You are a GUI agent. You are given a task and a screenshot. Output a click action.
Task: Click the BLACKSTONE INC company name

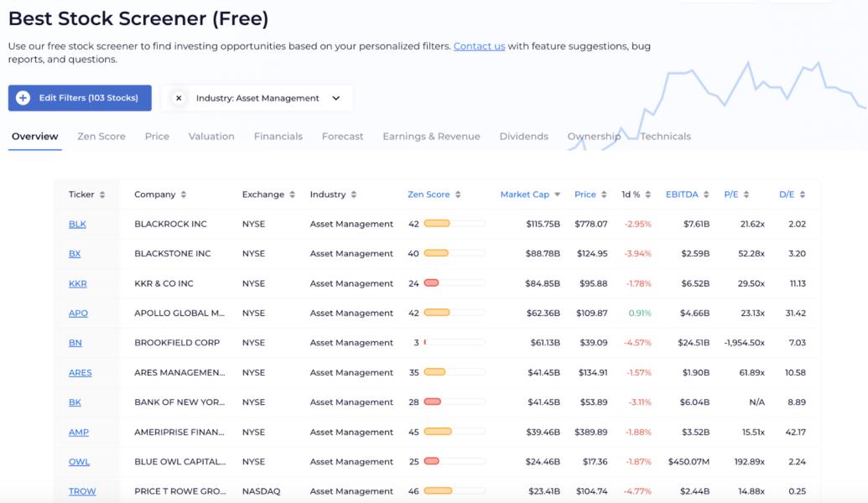[173, 254]
